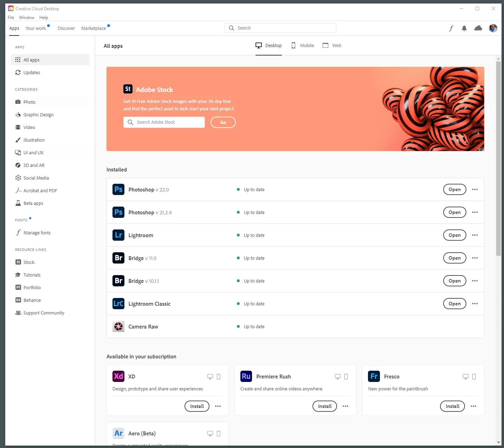Open more options for Lightroom
This screenshot has height=448, width=504.
(x=475, y=235)
